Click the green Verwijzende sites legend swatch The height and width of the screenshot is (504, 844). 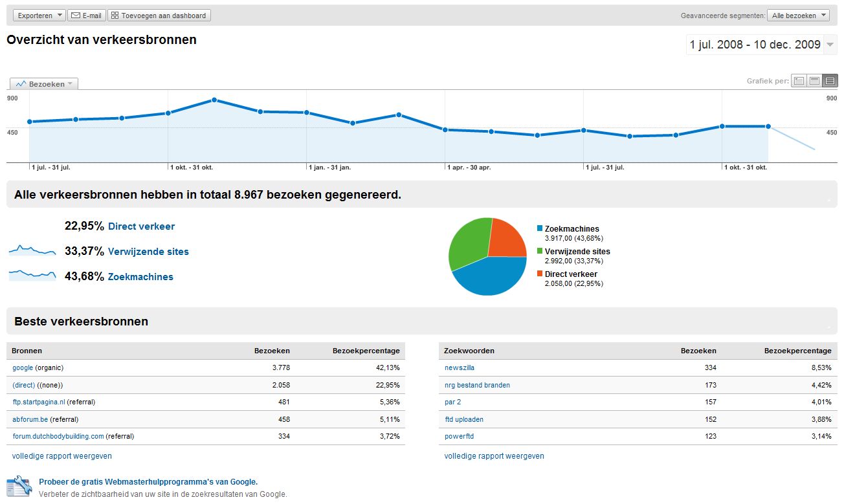(540, 252)
